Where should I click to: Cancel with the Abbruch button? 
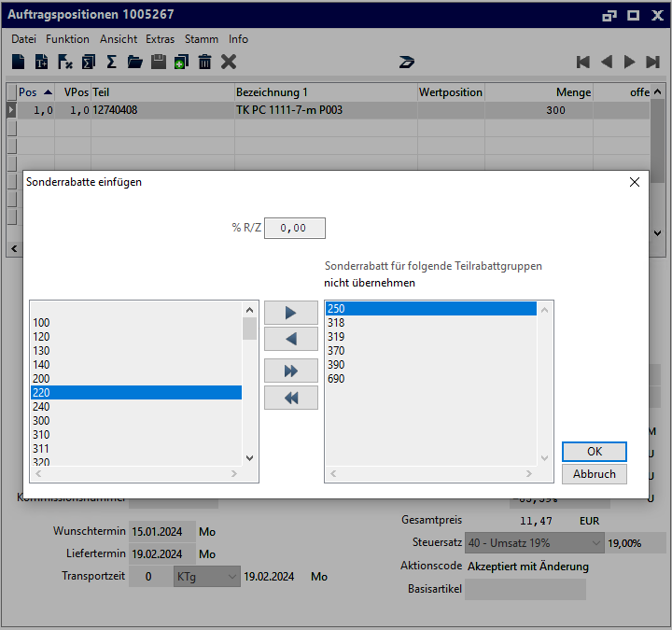(x=595, y=474)
